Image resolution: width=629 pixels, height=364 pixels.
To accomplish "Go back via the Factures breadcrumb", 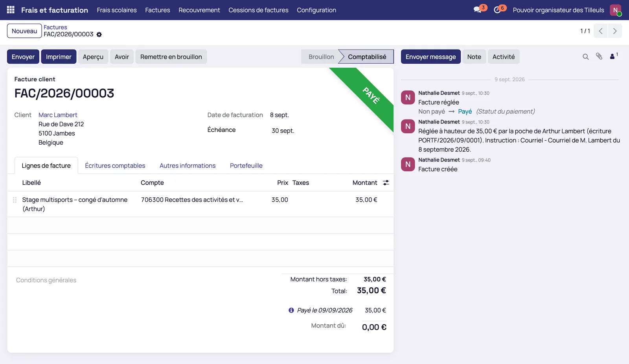I will [55, 27].
